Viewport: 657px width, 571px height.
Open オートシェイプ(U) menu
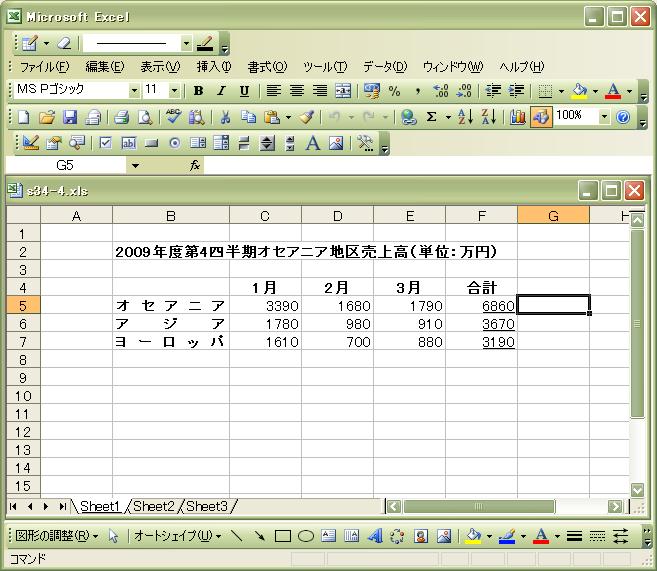click(178, 536)
